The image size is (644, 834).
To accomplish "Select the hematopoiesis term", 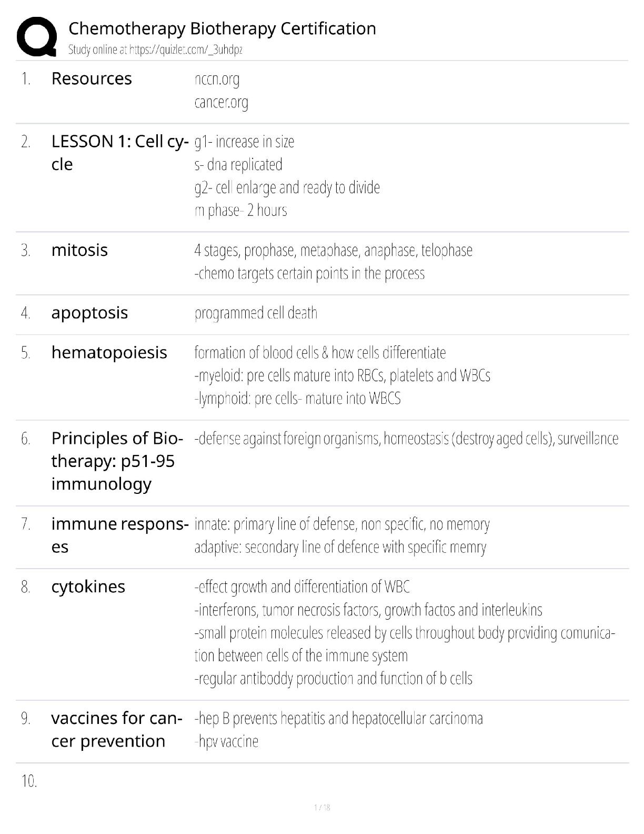I will (x=109, y=353).
